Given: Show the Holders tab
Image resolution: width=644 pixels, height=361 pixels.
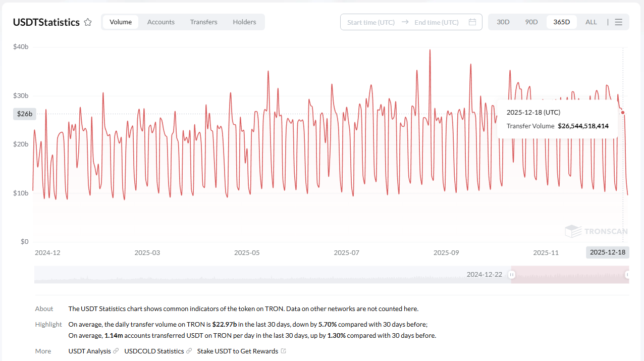Looking at the screenshot, I should click(244, 22).
